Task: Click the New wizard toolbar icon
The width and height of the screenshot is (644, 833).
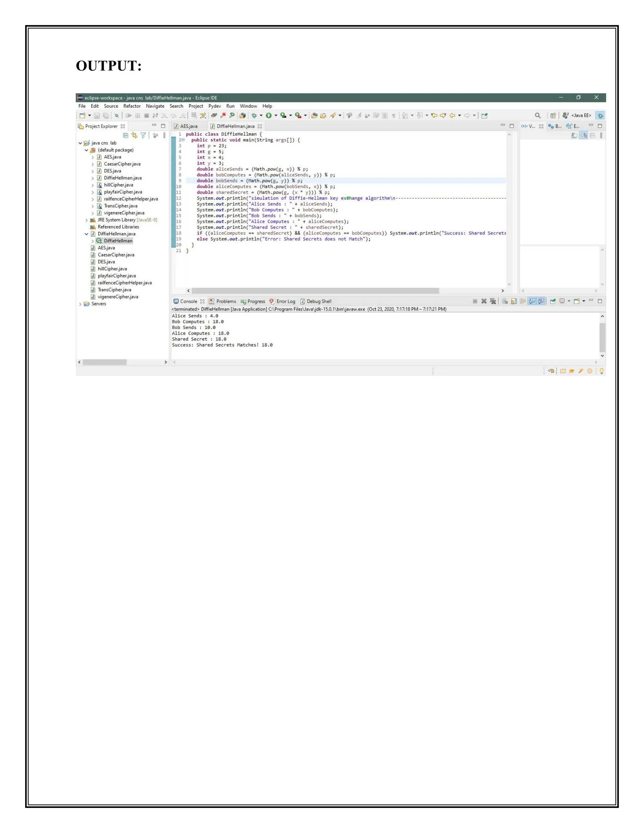Action: click(x=82, y=116)
